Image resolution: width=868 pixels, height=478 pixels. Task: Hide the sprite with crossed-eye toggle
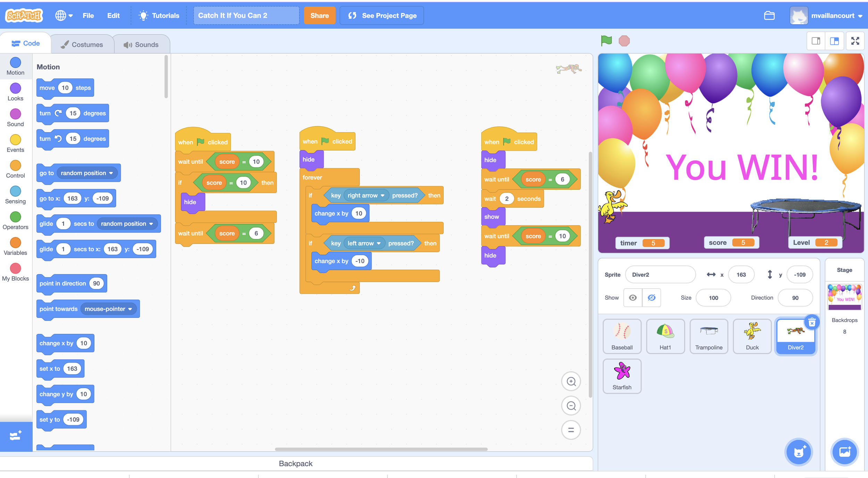click(x=651, y=298)
